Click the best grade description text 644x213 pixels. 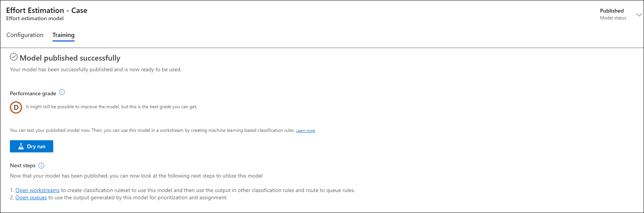111,107
